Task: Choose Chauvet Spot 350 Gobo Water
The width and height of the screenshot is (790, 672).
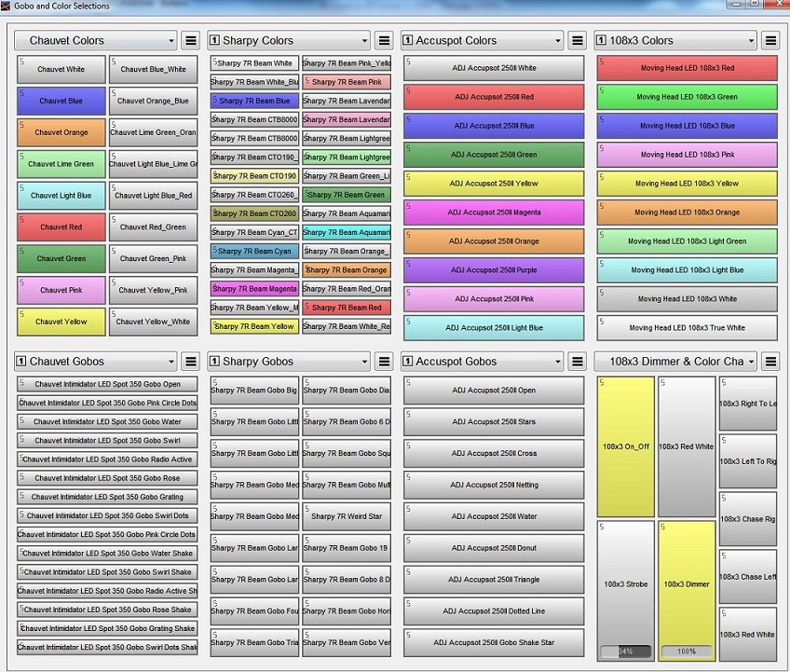Action: pos(107,421)
